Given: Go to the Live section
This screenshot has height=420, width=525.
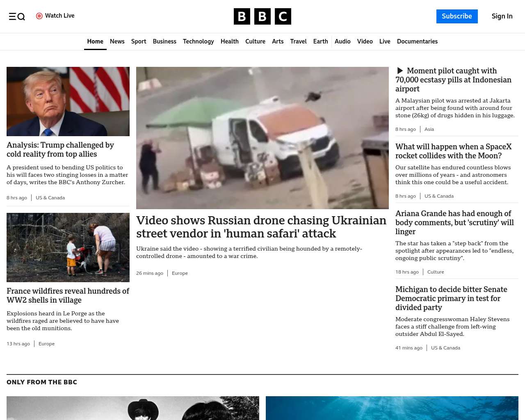Looking at the screenshot, I should coord(385,41).
